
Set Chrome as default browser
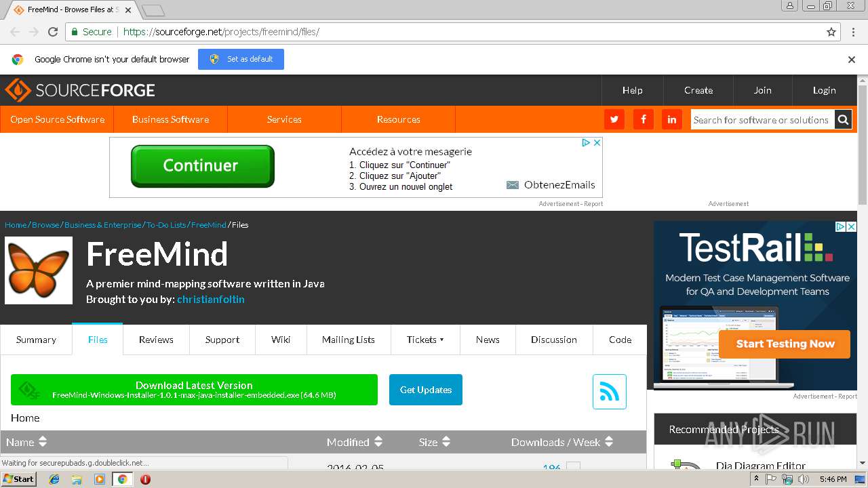[x=241, y=59]
